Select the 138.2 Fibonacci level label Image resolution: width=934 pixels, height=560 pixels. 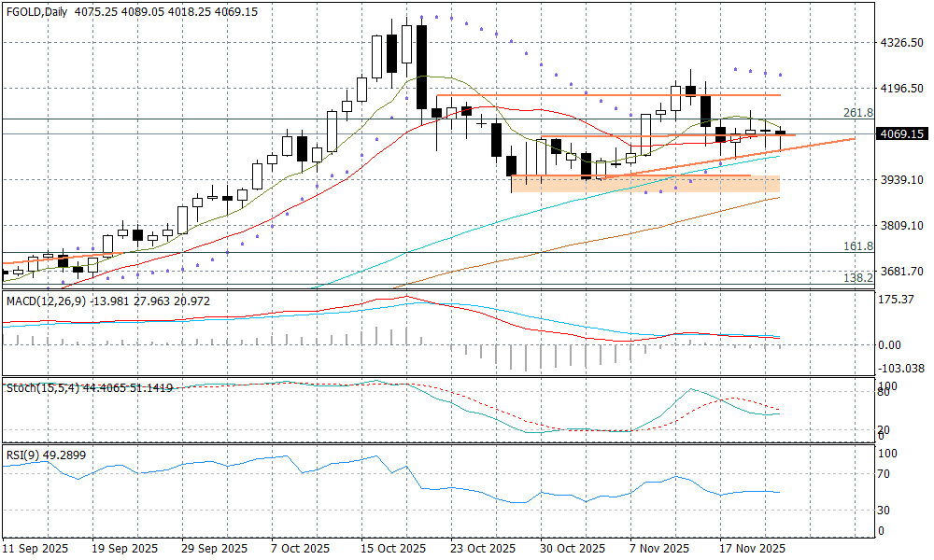(x=857, y=278)
